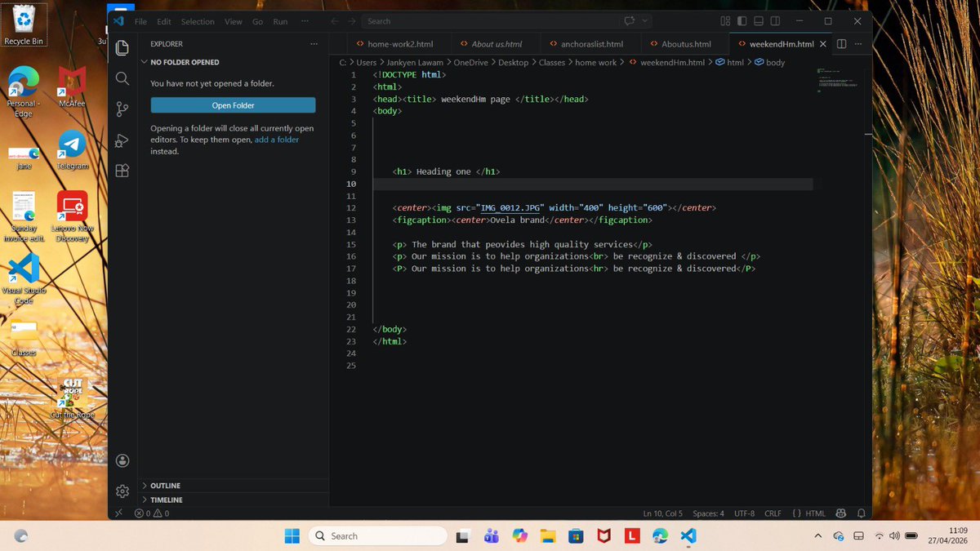This screenshot has height=551, width=980.
Task: Click the taskbar Search box
Action: 377,535
